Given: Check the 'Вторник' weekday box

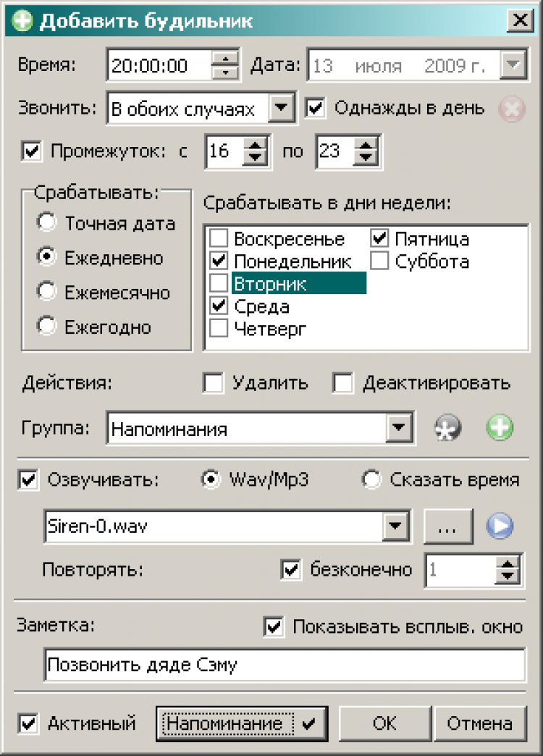Looking at the screenshot, I should tap(219, 283).
